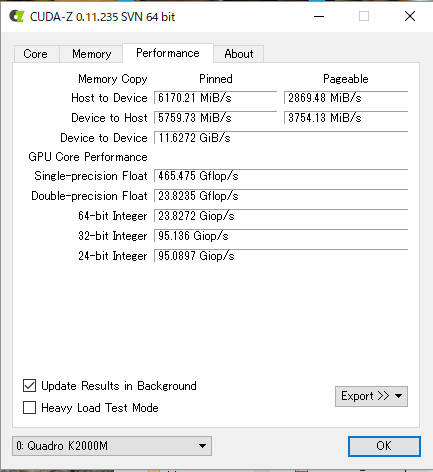
Task: Open the About tab
Action: point(239,54)
